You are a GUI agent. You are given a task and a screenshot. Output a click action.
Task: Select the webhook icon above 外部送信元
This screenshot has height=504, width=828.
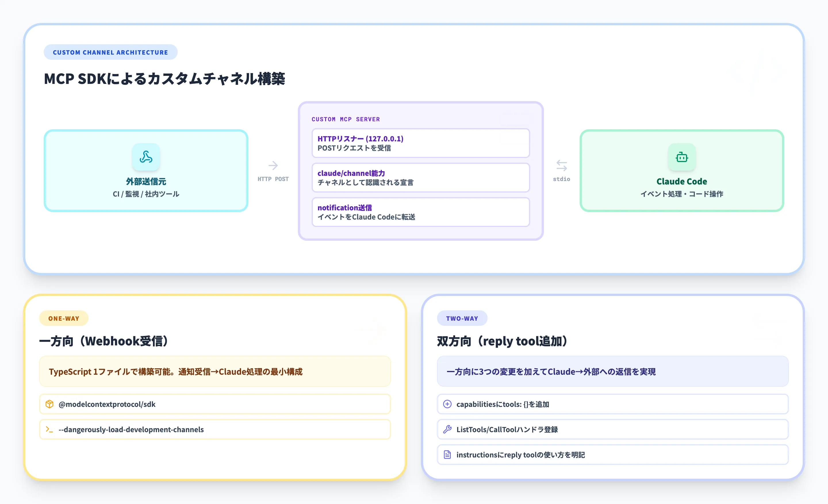click(146, 157)
